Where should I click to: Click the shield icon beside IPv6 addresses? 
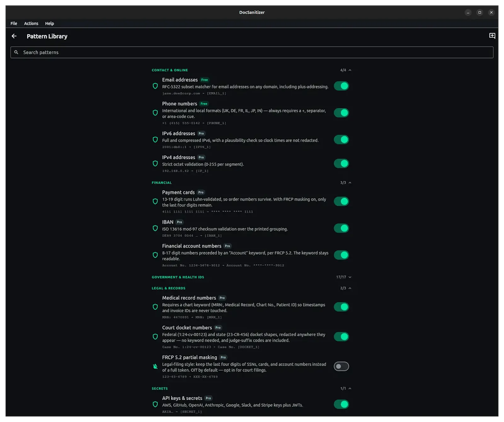[x=155, y=139]
